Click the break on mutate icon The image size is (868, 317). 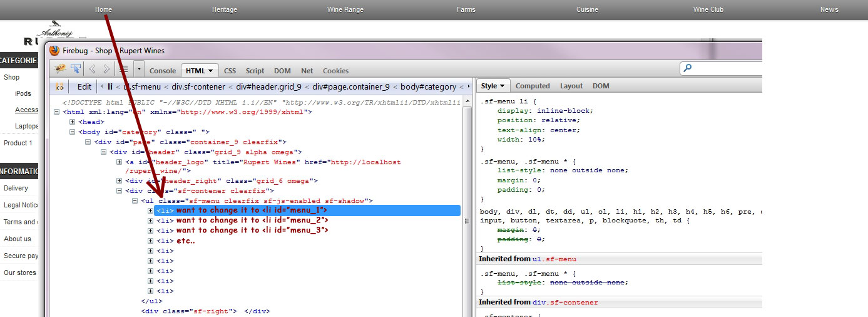point(59,87)
